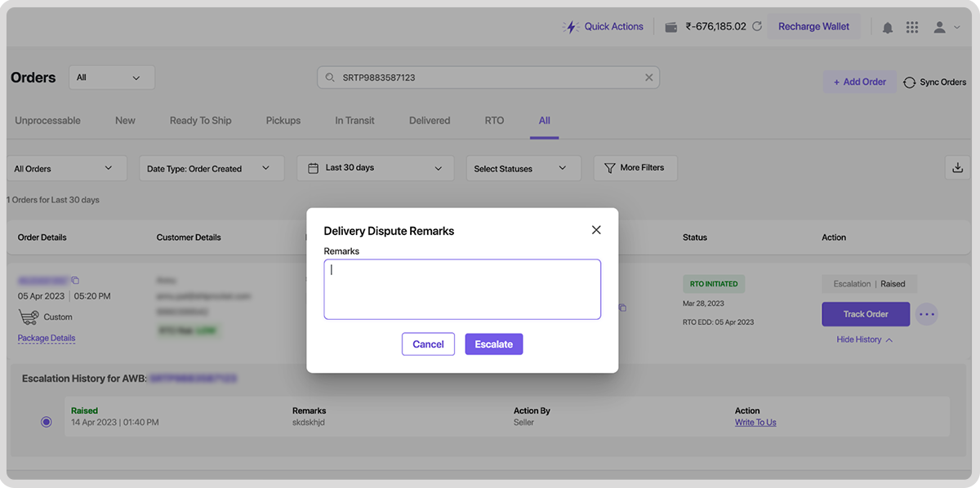Open the apps grid menu
Viewport: 980px width, 488px height.
coord(912,27)
